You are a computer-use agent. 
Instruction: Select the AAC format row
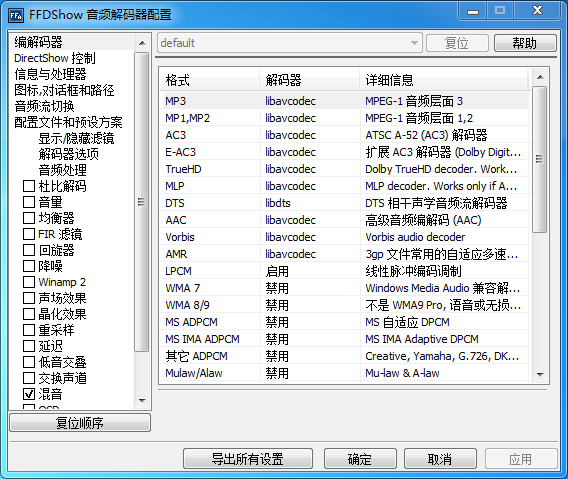click(x=344, y=220)
